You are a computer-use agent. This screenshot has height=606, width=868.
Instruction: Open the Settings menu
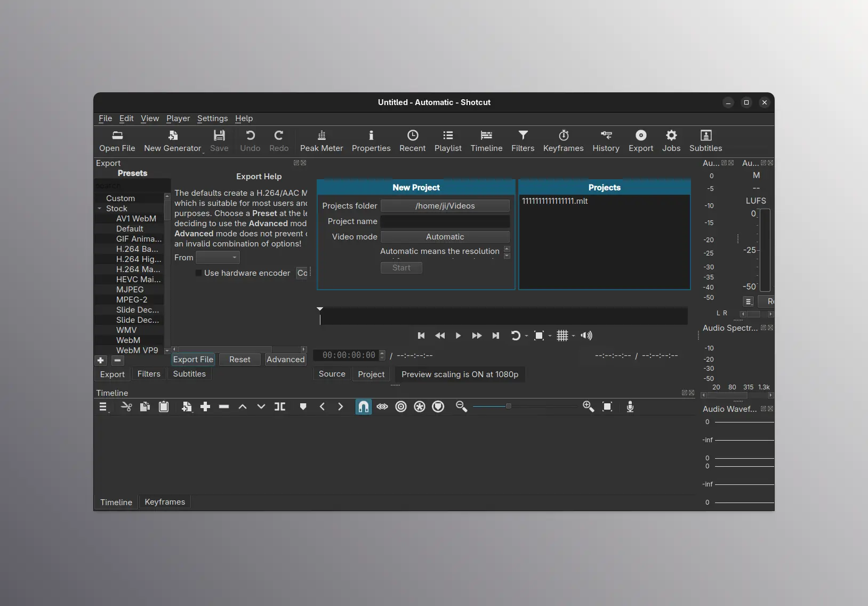point(212,118)
